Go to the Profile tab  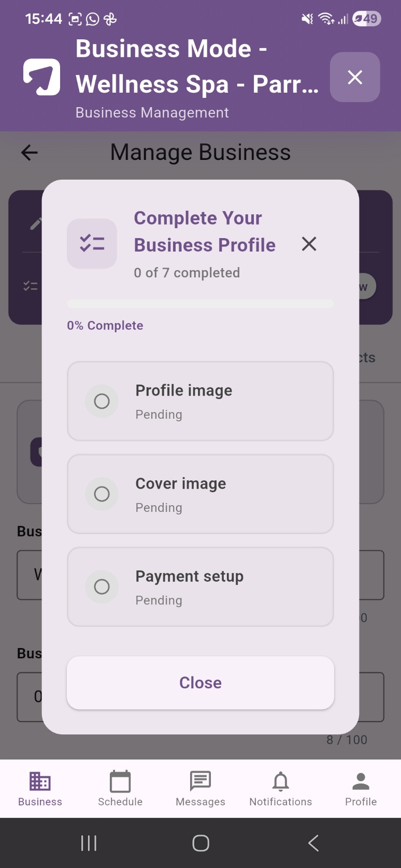coord(361,789)
